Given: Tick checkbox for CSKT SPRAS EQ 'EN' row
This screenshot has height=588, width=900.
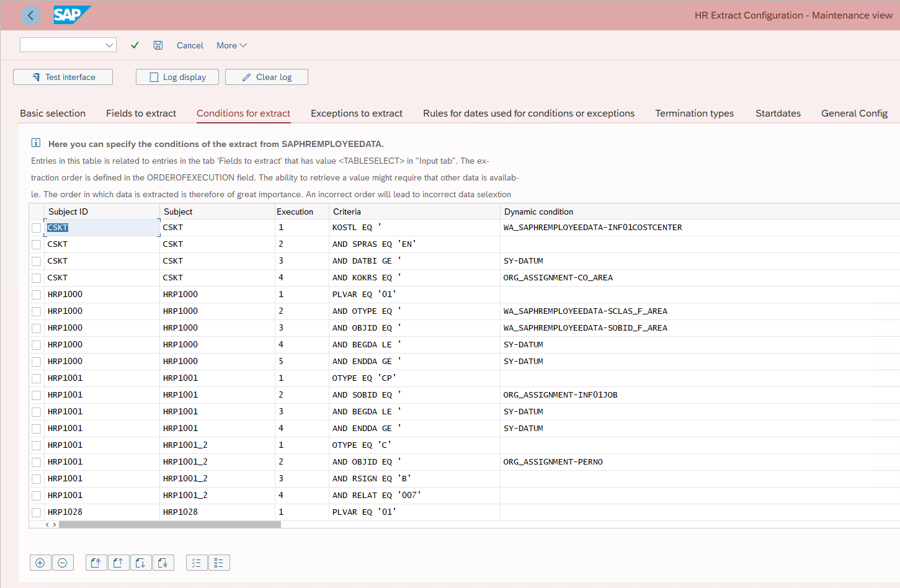Looking at the screenshot, I should coord(36,244).
